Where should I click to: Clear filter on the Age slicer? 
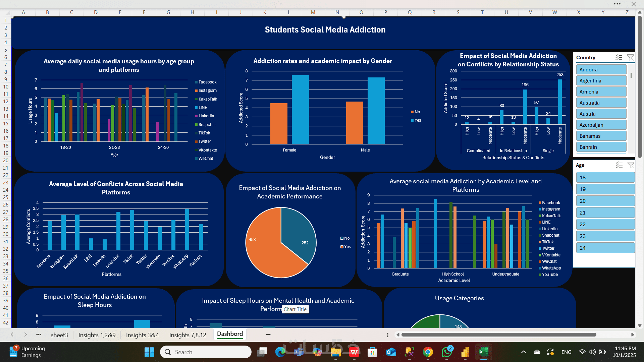[630, 165]
